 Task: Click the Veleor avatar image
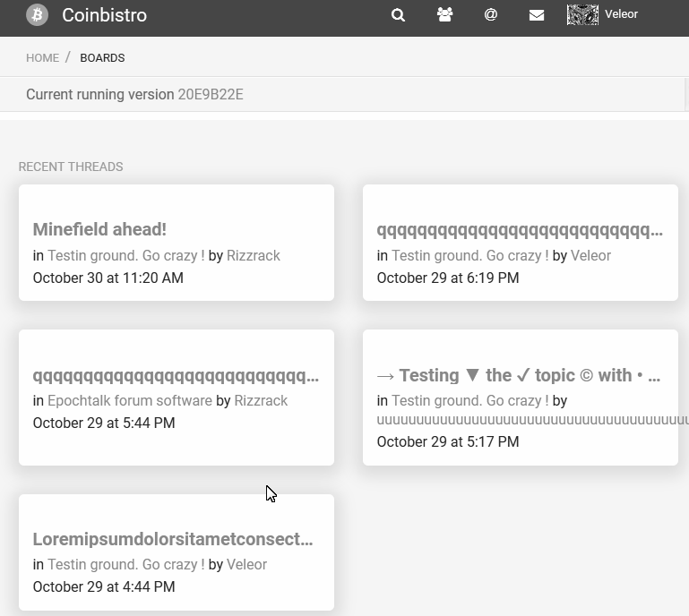tap(582, 14)
